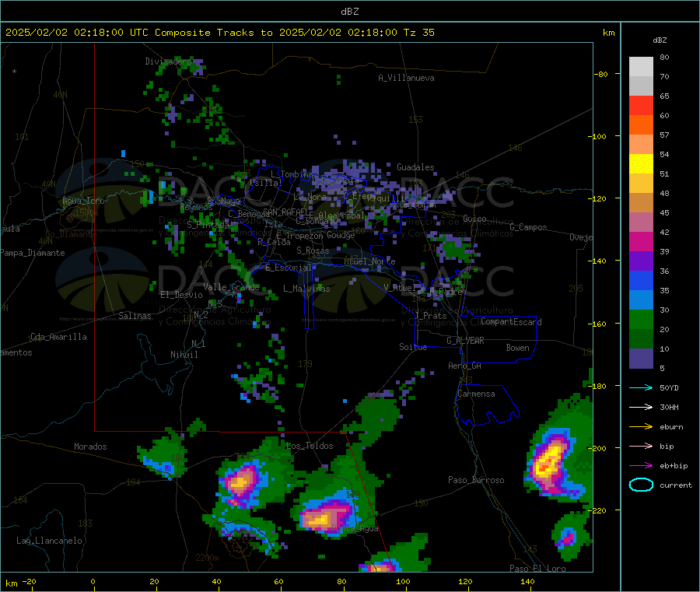Click the G_Campos map label

[x=528, y=227]
